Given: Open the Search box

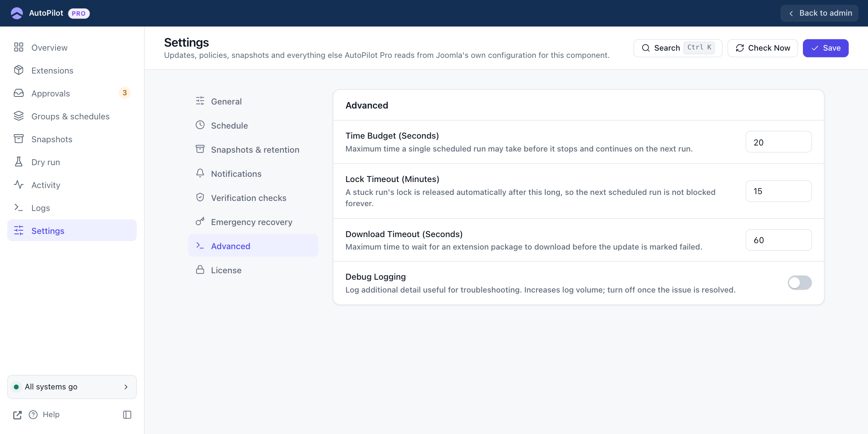Looking at the screenshot, I should (678, 48).
